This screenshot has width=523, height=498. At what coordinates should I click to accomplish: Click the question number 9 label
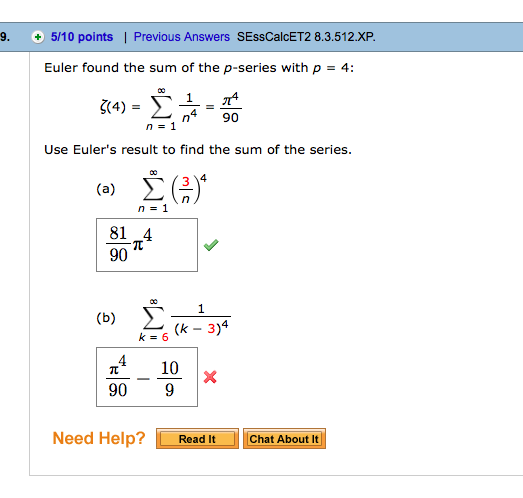pos(5,37)
